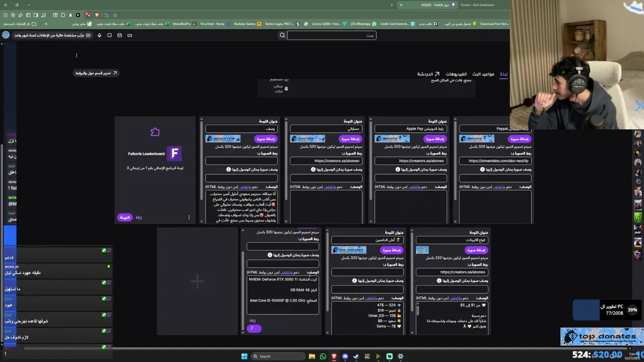The height and width of the screenshot is (362, 644).
Task: Add image in the انواع الايردات panel
Action: [x=476, y=250]
